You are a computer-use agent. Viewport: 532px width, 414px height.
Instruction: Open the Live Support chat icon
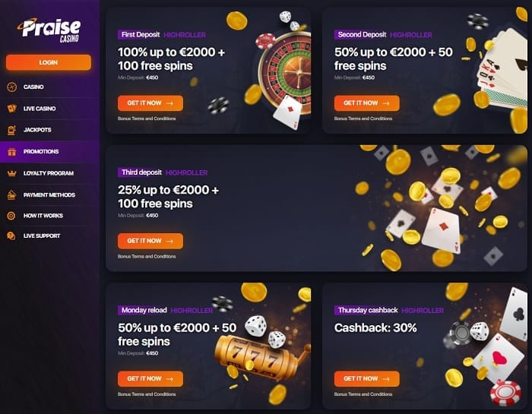pos(11,236)
